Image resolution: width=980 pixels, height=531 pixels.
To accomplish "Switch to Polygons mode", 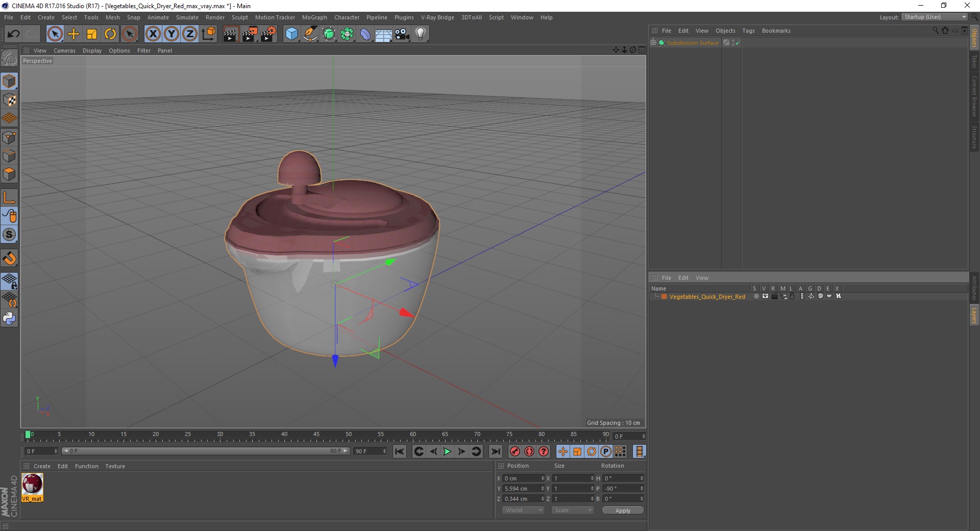I will tap(9, 174).
